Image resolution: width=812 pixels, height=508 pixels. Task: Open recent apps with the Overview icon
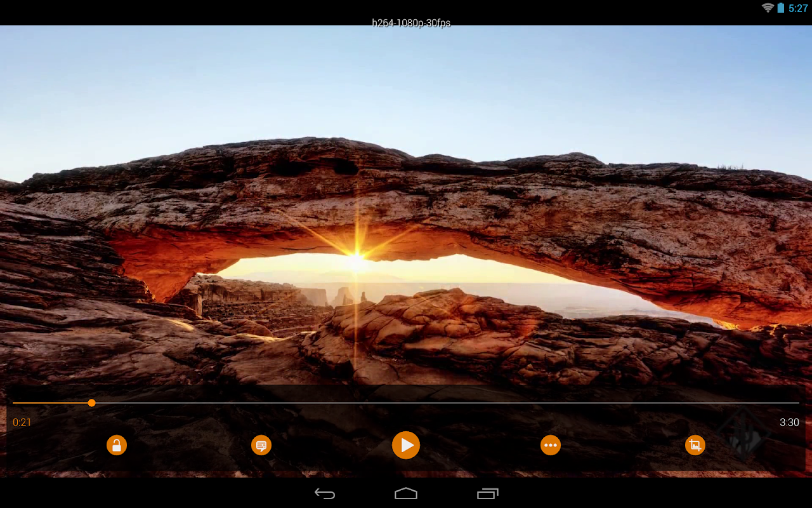tap(487, 493)
